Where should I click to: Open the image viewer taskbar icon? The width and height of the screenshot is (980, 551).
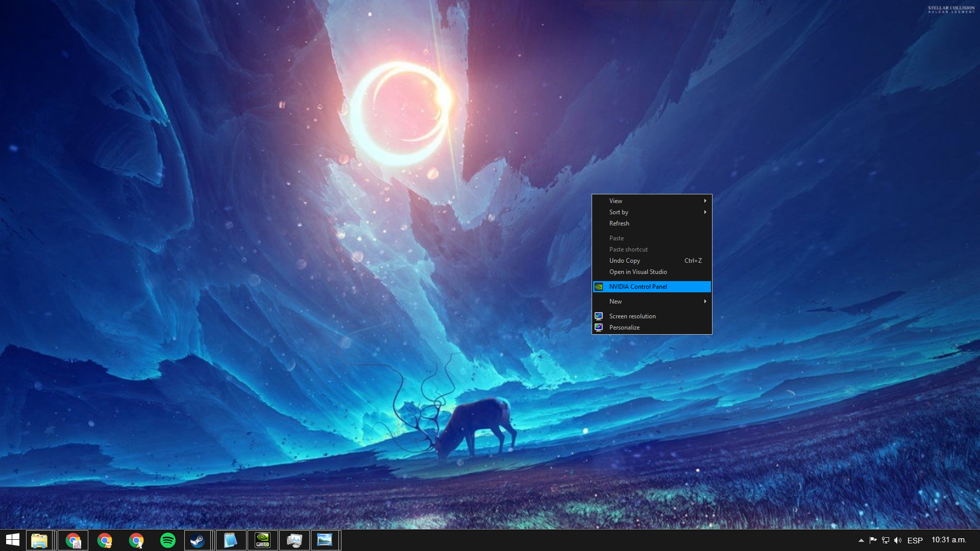tap(325, 540)
